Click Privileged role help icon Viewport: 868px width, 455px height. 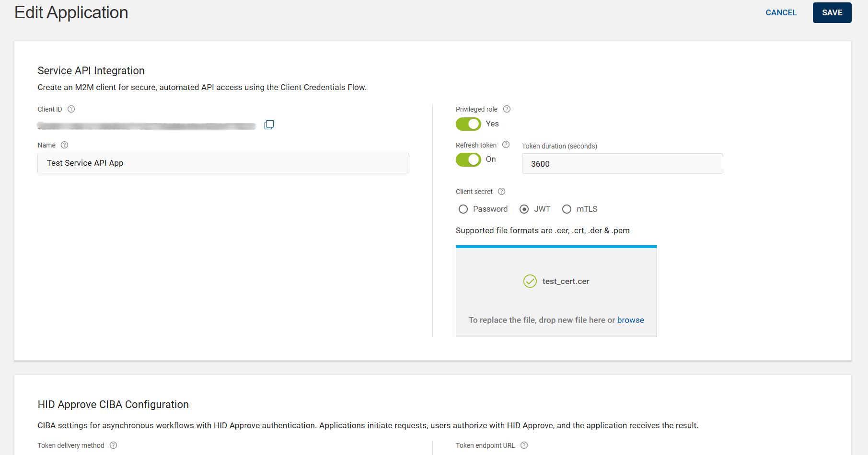tap(507, 109)
